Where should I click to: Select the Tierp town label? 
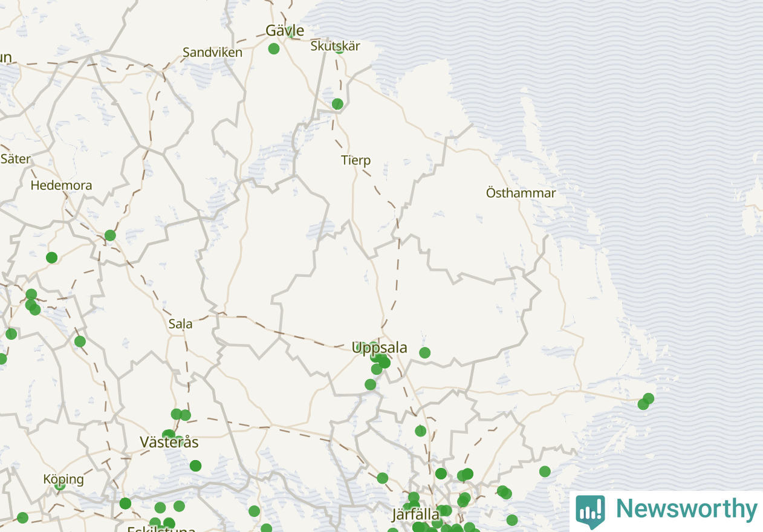356,160
